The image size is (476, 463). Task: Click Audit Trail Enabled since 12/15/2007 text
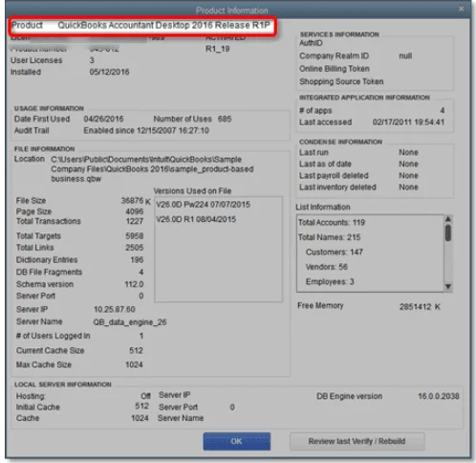click(146, 131)
